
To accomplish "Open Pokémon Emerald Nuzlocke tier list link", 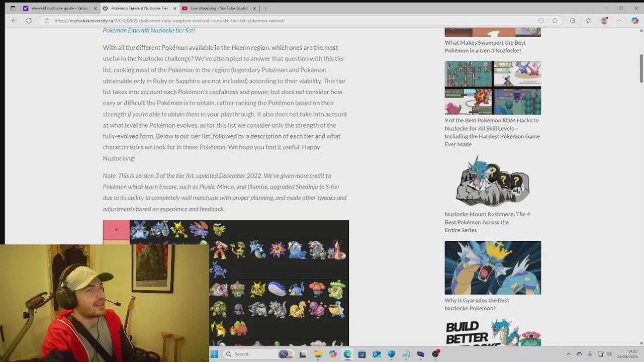I will (x=149, y=31).
